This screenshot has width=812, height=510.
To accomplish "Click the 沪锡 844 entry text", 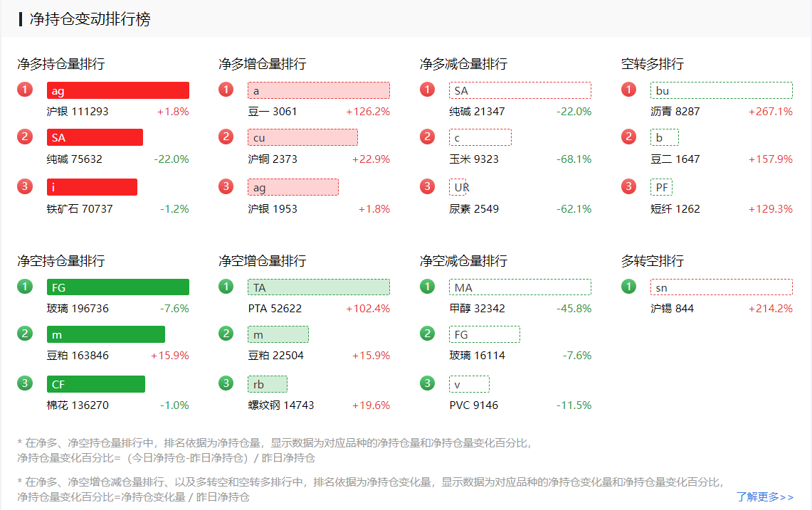I will pos(672,309).
